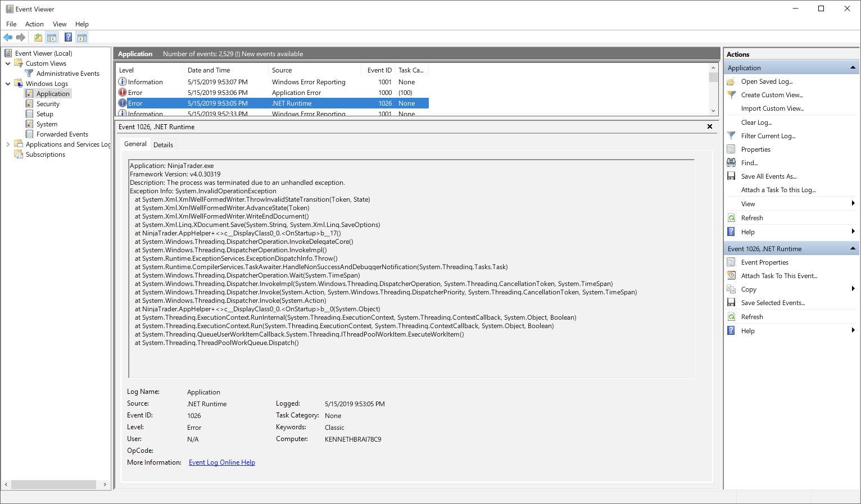Click the up-one-level folder toolbar icon
Viewport: 861px width, 504px height.
click(x=38, y=38)
